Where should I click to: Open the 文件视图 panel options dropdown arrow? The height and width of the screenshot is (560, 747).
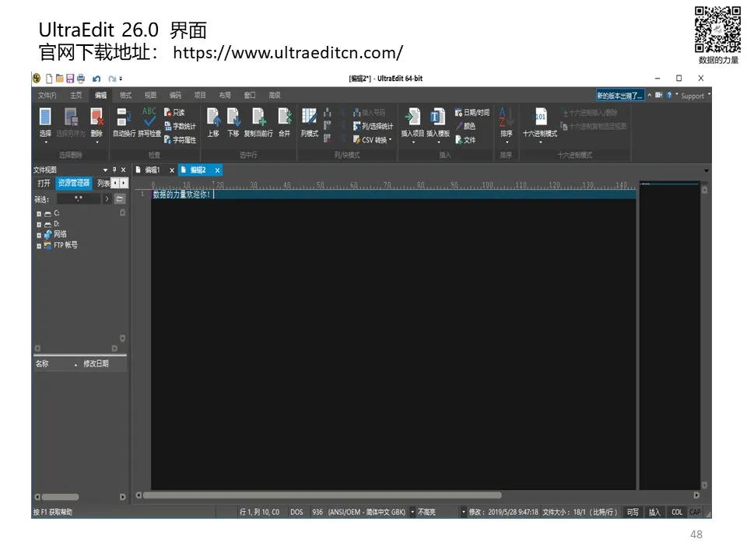pos(105,170)
